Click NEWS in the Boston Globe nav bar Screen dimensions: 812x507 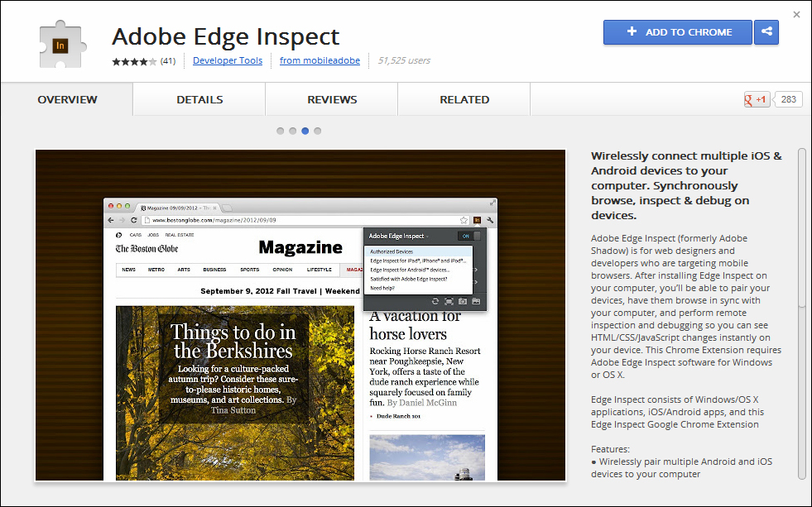coord(128,270)
